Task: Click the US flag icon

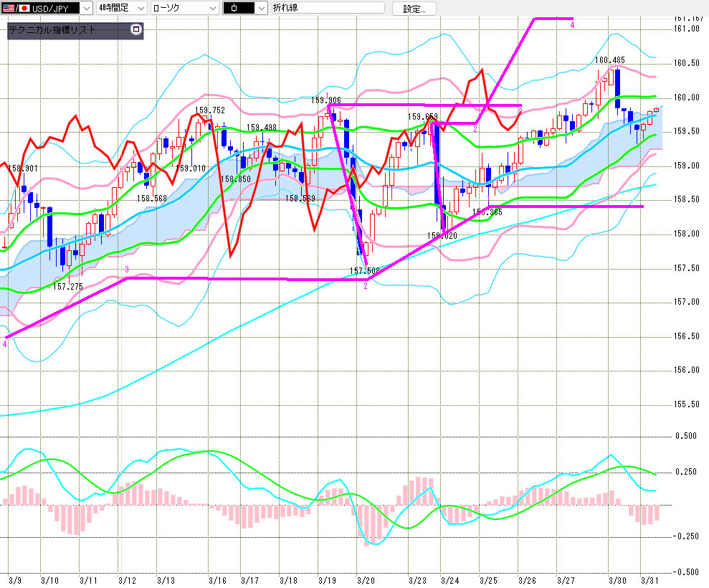Action: [9, 8]
